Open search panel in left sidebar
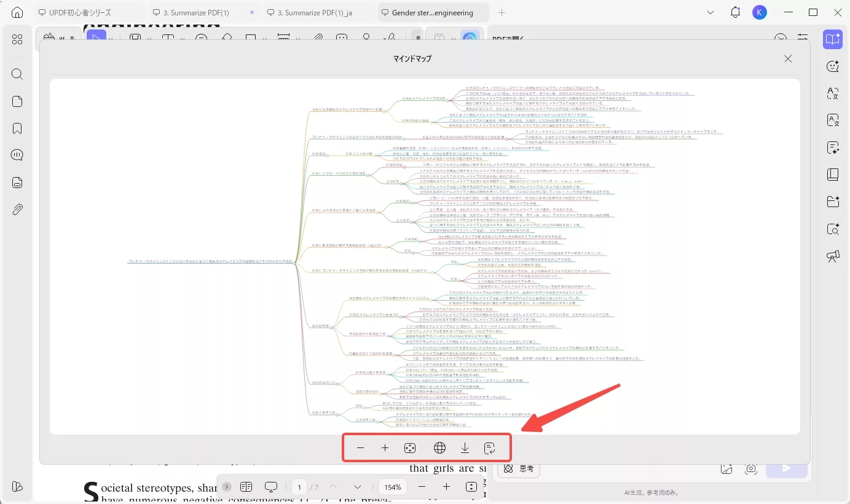 [x=17, y=74]
